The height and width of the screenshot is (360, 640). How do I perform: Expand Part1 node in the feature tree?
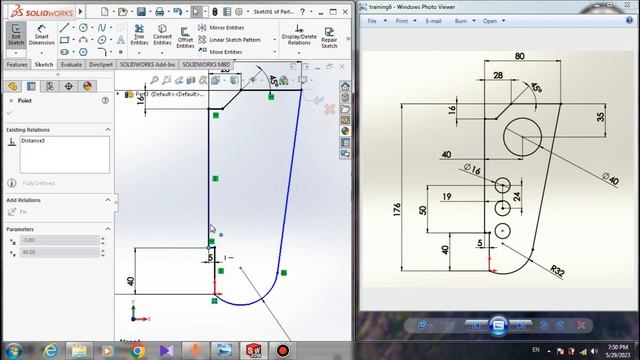point(118,94)
